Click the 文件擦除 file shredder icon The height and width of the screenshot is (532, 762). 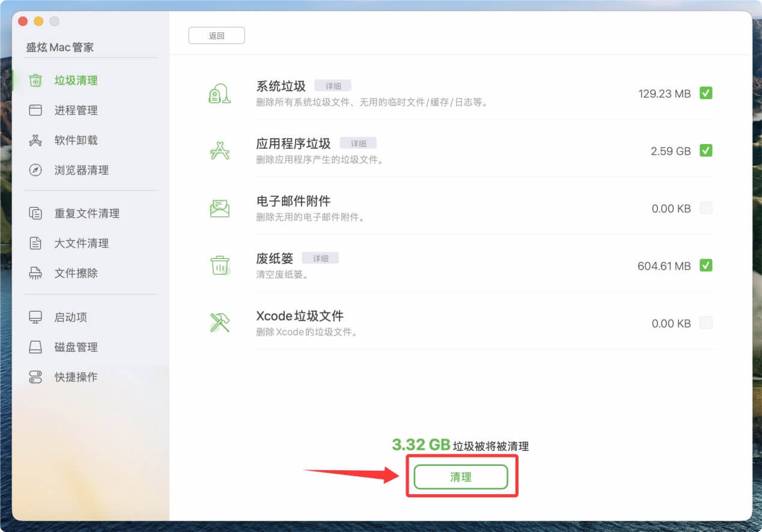pos(36,273)
